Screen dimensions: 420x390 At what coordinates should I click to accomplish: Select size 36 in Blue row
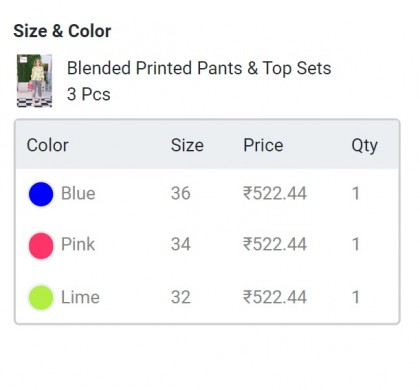click(181, 193)
